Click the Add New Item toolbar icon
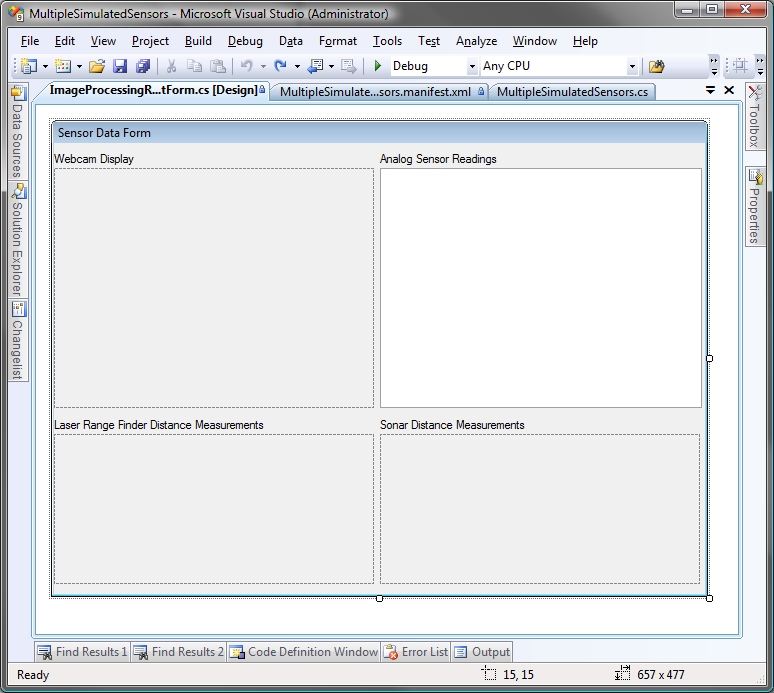This screenshot has height=693, width=774. (63, 66)
